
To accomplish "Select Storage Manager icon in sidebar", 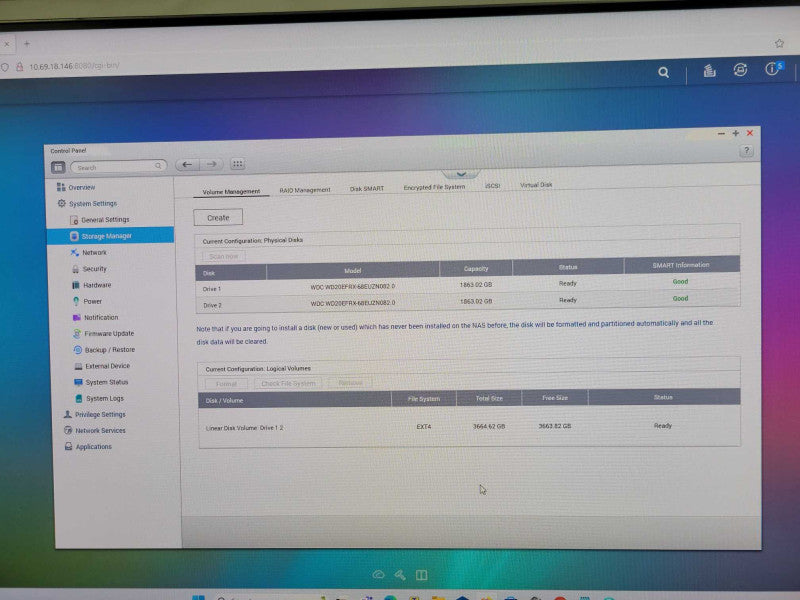I will coord(74,236).
